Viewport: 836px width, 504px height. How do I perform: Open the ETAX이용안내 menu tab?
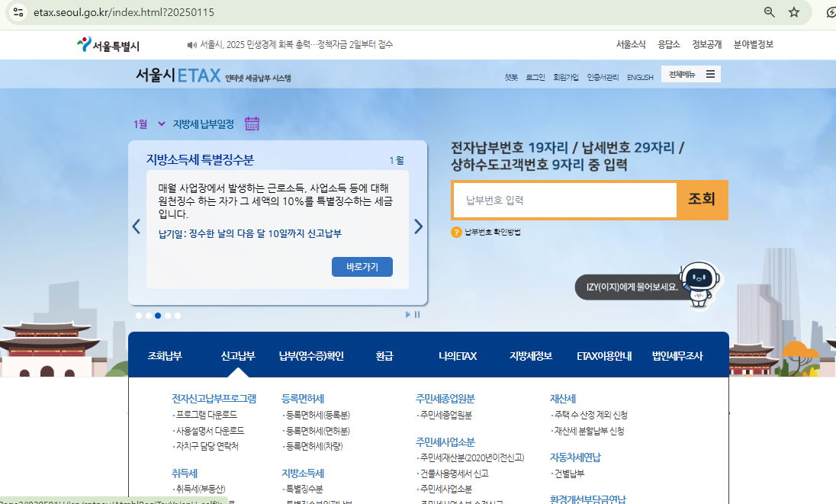click(x=604, y=356)
